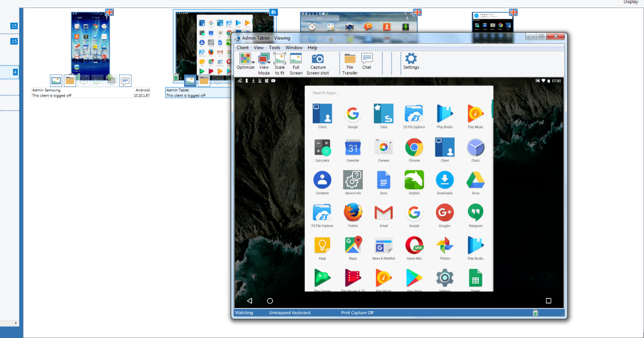Open the Tools menu

click(x=275, y=48)
